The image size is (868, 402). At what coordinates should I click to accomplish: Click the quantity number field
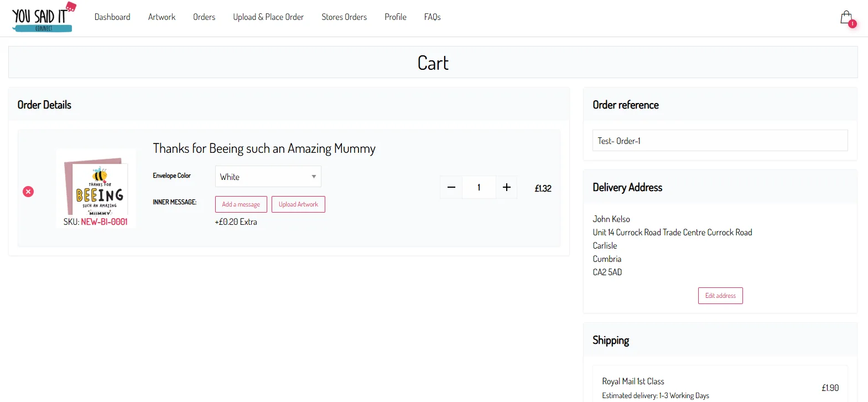pos(479,187)
